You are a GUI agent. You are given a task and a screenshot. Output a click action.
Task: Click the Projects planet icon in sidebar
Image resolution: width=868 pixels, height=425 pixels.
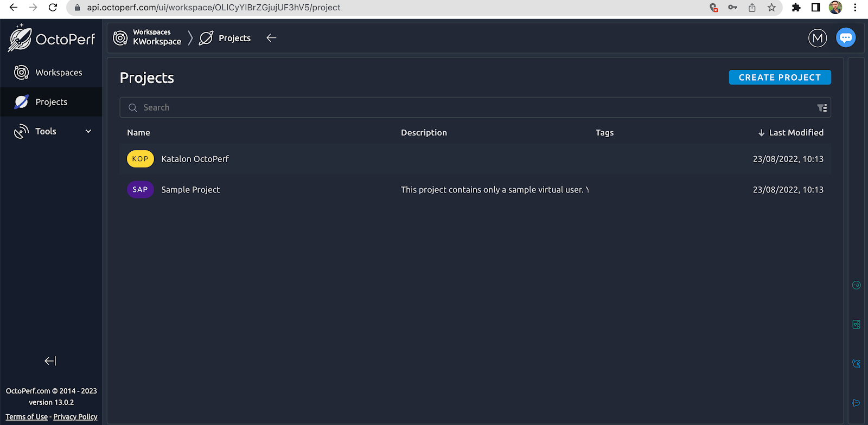[21, 102]
